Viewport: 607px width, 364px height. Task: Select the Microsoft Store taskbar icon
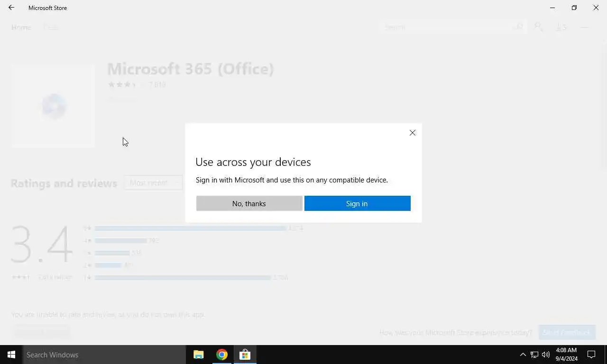tap(245, 355)
